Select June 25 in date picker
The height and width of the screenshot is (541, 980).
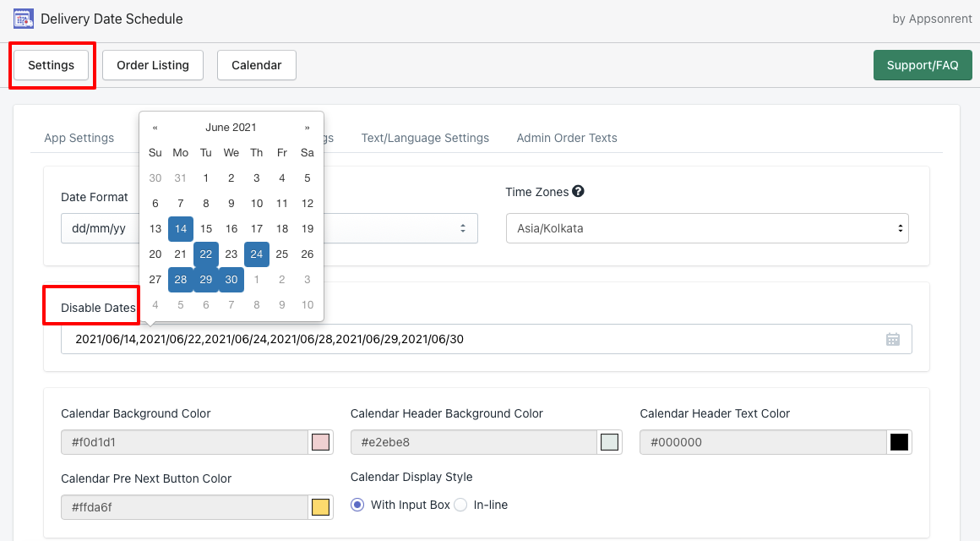coord(282,254)
